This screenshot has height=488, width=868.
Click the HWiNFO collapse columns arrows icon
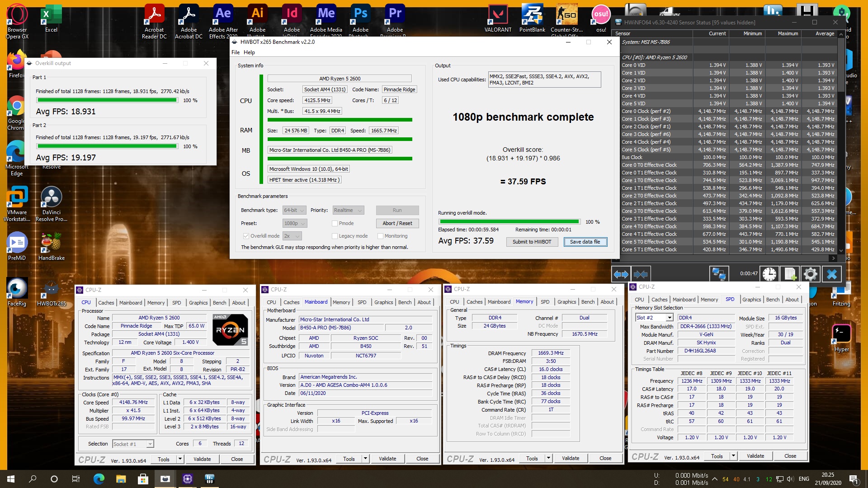pos(641,274)
